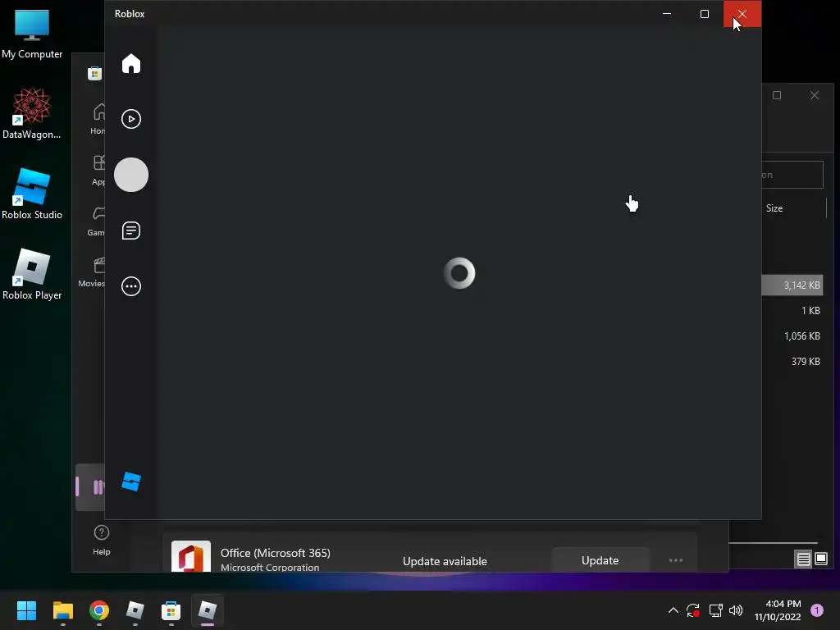Launch Roblox Player desktop shortcut
The image size is (840, 630).
point(32,274)
